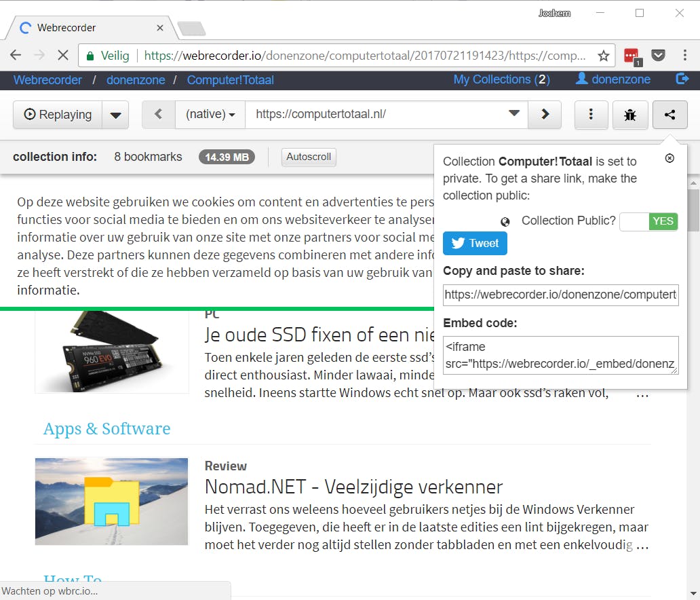The width and height of the screenshot is (700, 600).
Task: Click the page vertical scrollbar thumb
Action: 693,210
